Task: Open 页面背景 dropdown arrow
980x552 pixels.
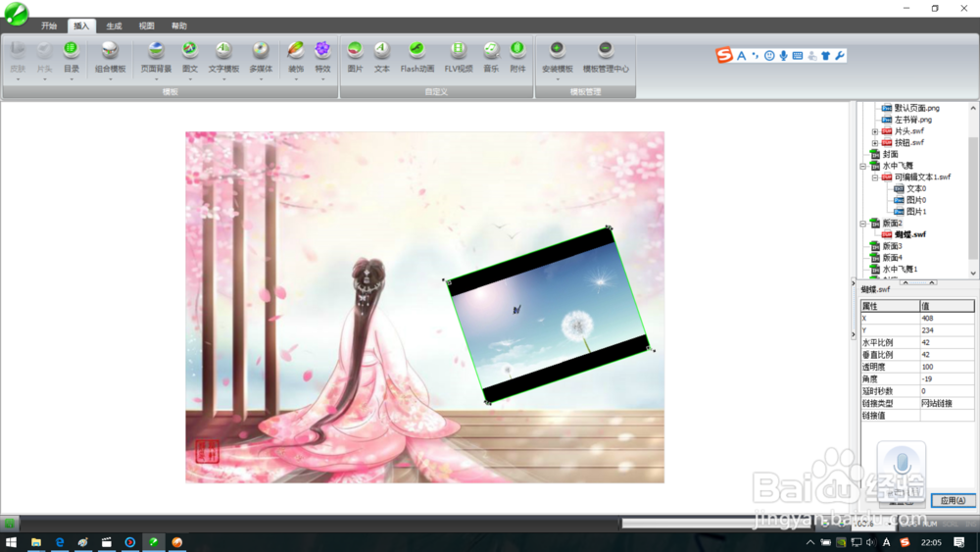Action: click(x=156, y=79)
